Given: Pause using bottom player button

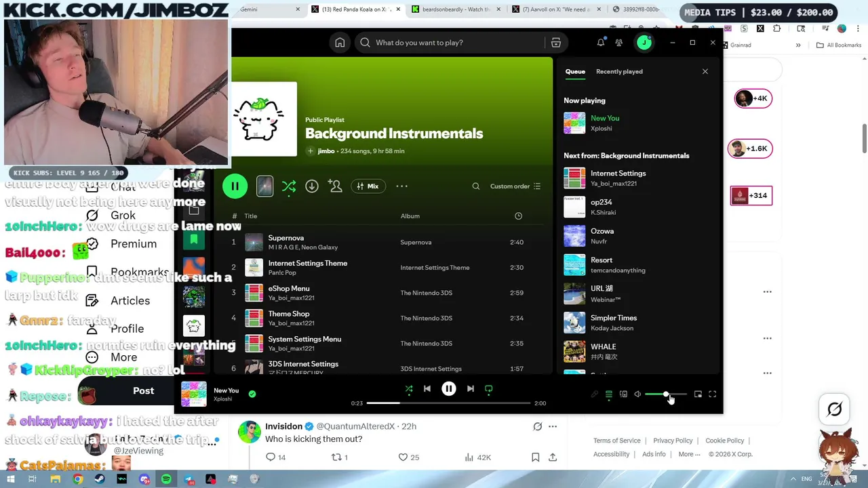Looking at the screenshot, I should coord(449,389).
